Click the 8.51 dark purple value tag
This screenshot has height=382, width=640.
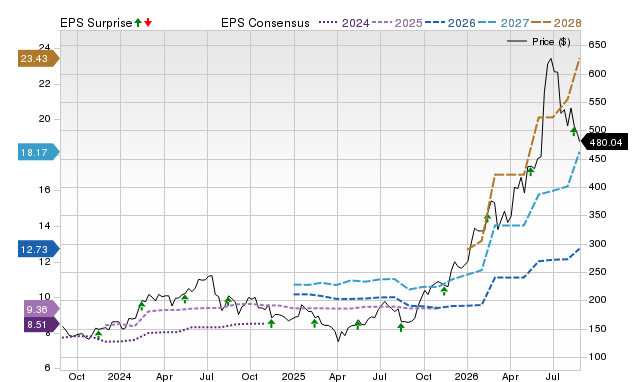42,324
